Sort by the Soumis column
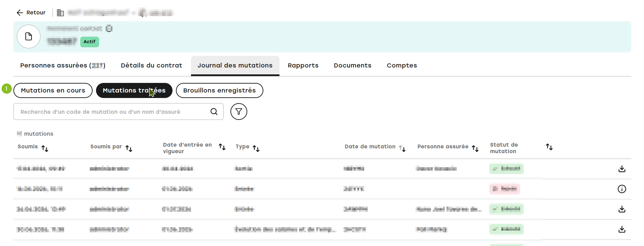Viewport: 644px width, 246px height. coord(45,148)
